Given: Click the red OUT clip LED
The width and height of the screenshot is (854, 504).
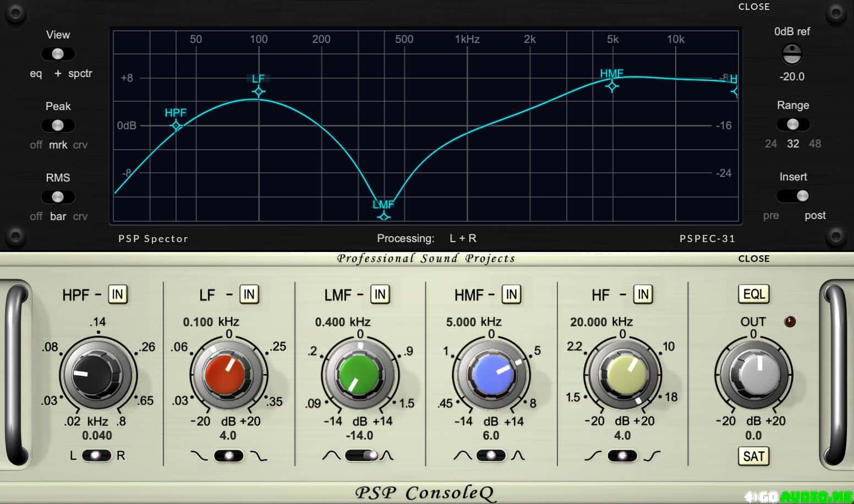Looking at the screenshot, I should pyautogui.click(x=790, y=322).
